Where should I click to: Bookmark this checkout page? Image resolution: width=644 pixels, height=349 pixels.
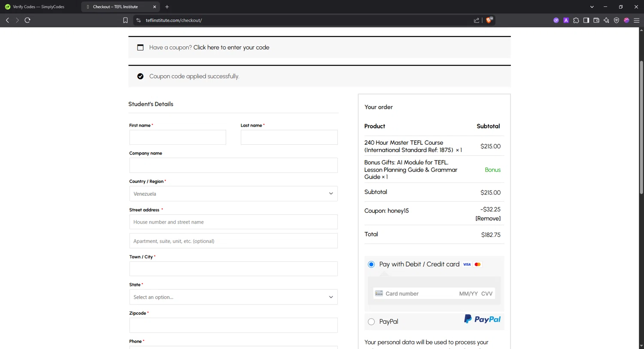(125, 20)
